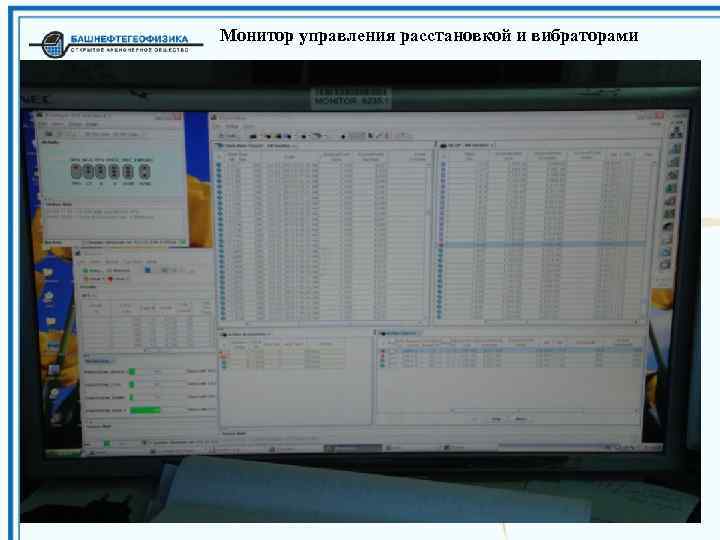This screenshot has width=720, height=540.
Task: Click the vertical scrollbar of the left data table
Action: 429,239
